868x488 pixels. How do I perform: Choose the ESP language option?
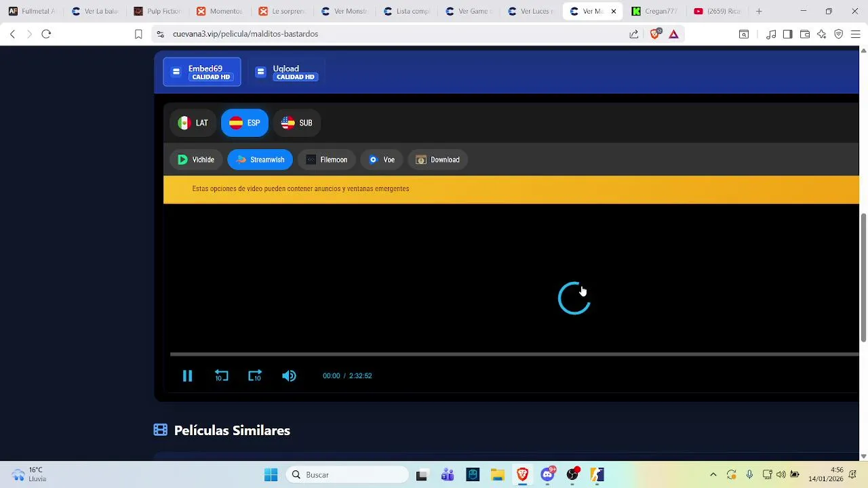point(245,123)
